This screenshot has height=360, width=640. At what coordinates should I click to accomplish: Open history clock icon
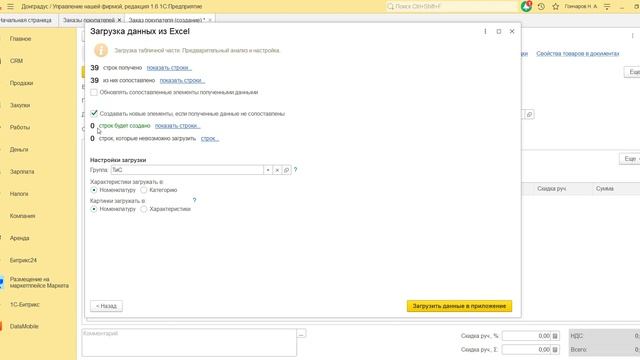[x=541, y=7]
